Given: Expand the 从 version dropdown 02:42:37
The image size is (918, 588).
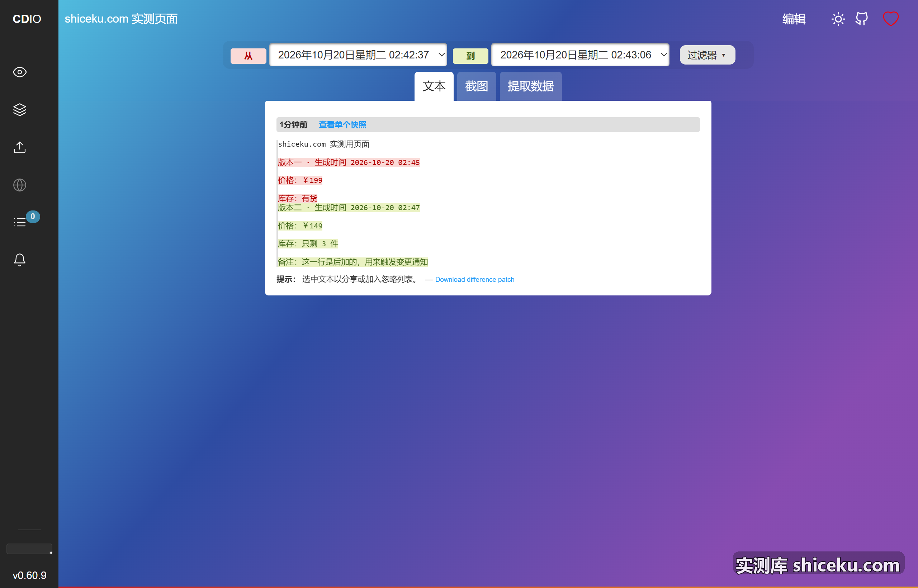Looking at the screenshot, I should click(x=358, y=54).
